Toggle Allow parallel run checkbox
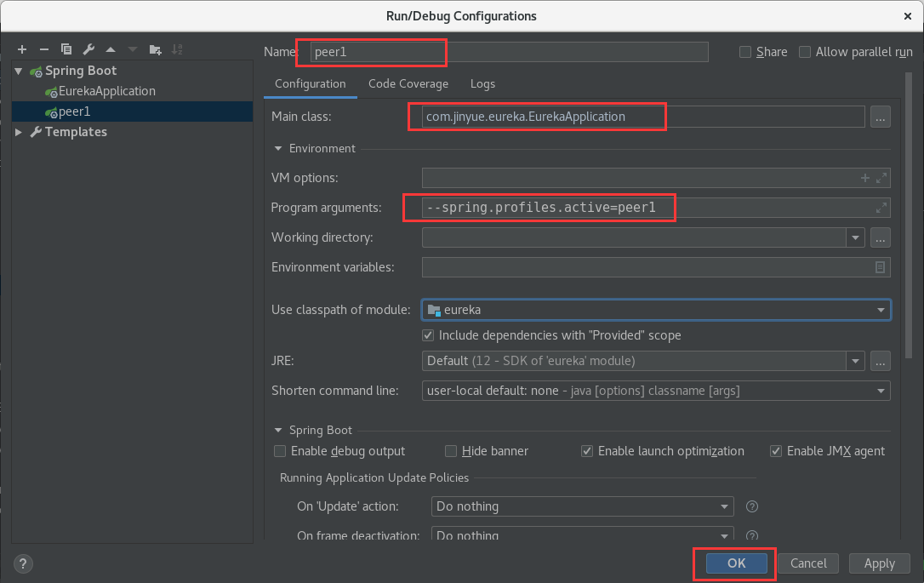 tap(805, 52)
